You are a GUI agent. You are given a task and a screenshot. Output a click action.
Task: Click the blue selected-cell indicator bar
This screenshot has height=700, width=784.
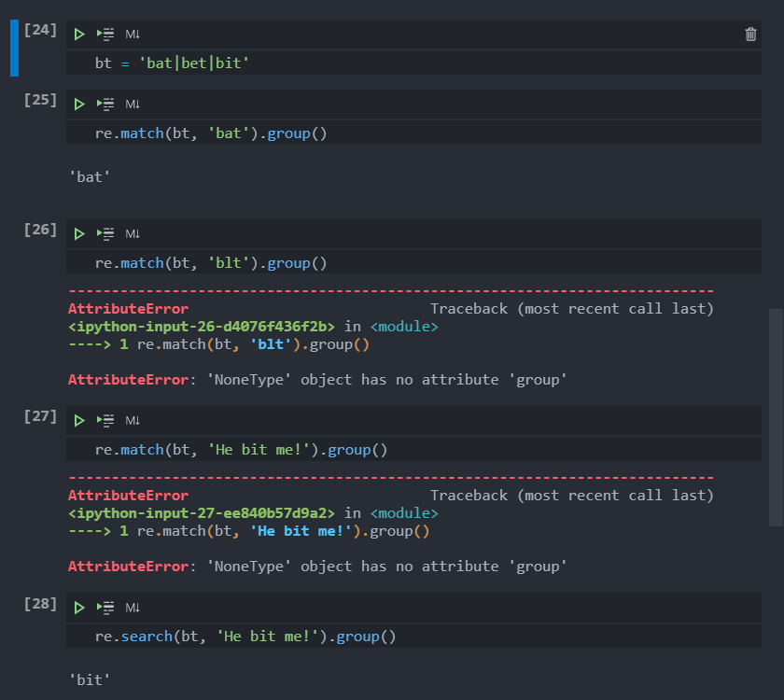tap(15, 48)
